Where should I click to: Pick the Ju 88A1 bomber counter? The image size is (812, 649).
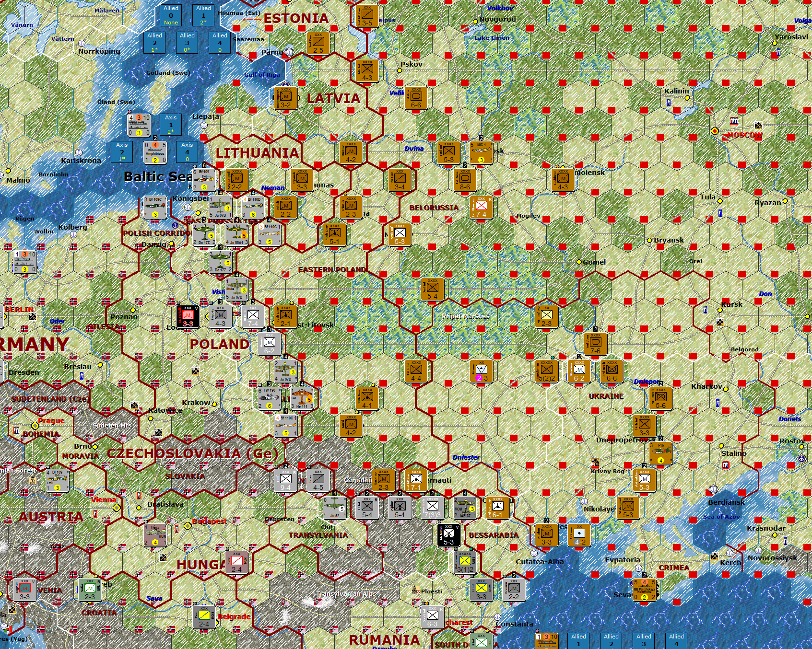pos(236,234)
